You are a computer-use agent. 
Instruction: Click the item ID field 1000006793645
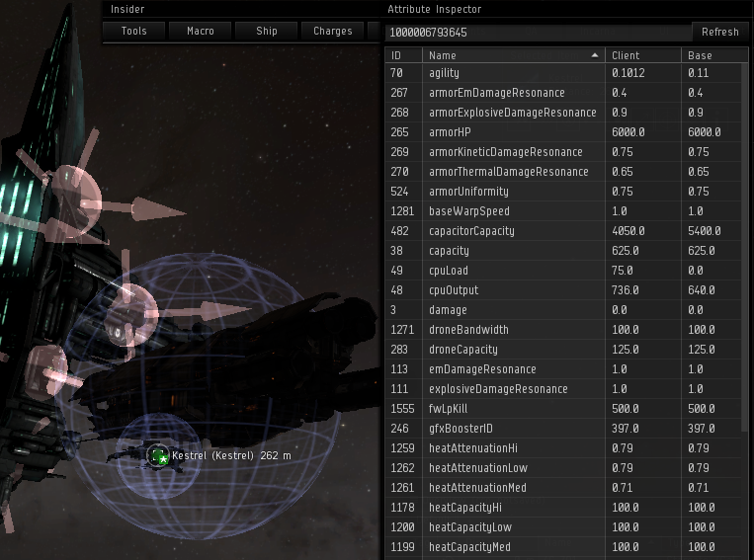pos(538,33)
